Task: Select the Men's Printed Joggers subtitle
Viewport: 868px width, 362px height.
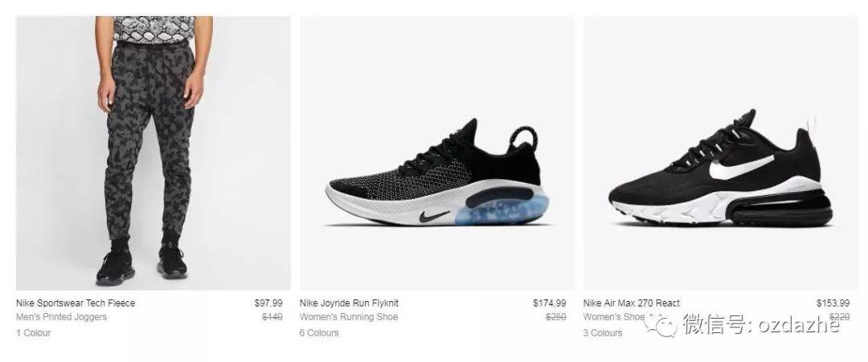Action: [x=61, y=317]
